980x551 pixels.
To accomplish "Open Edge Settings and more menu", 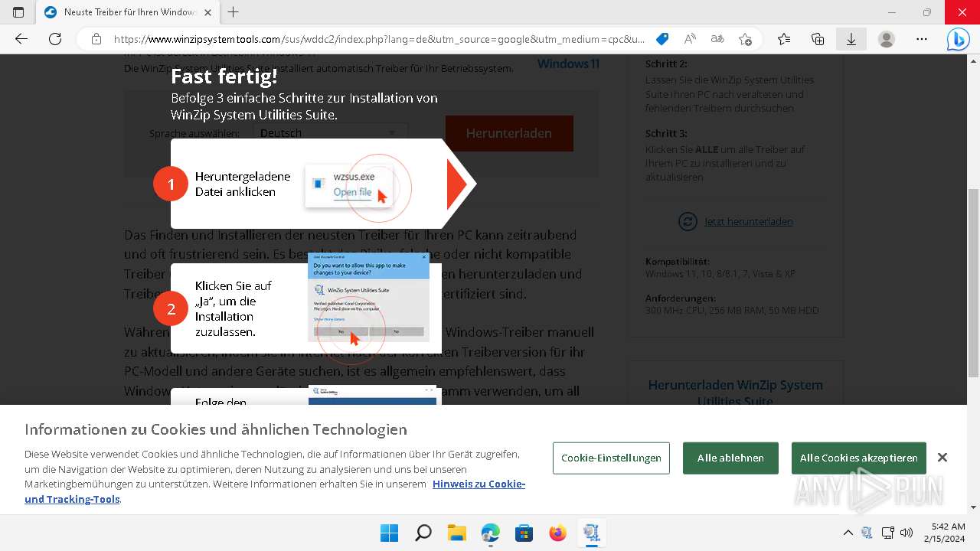I will coord(922,39).
